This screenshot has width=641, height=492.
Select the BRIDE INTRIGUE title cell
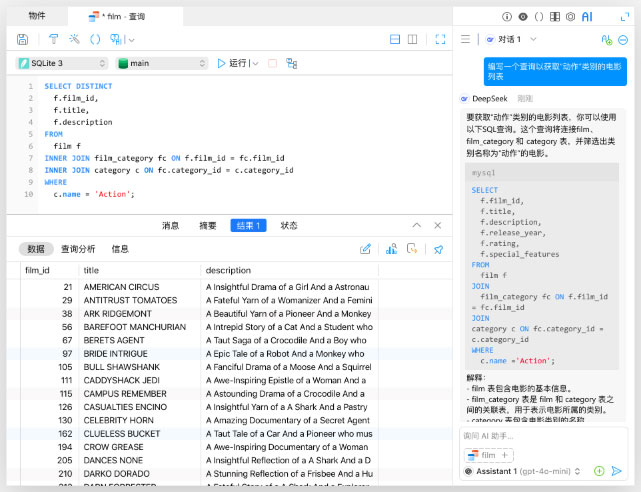coord(139,353)
